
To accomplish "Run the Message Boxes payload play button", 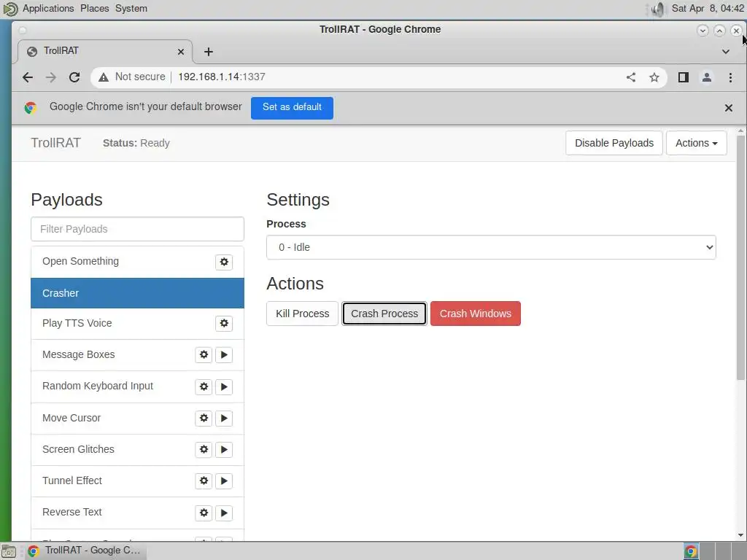I will 224,355.
